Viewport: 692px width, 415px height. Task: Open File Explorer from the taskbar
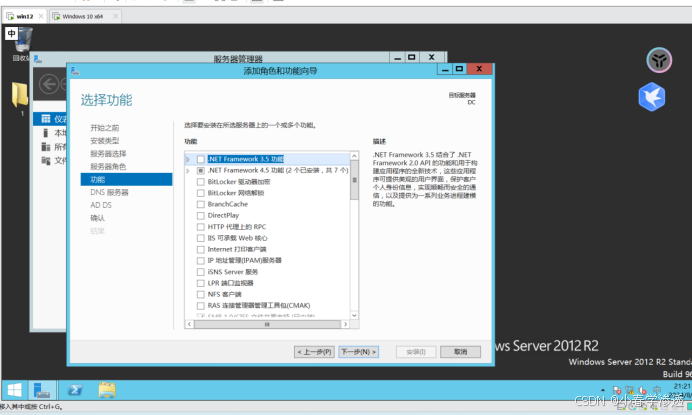point(107,390)
